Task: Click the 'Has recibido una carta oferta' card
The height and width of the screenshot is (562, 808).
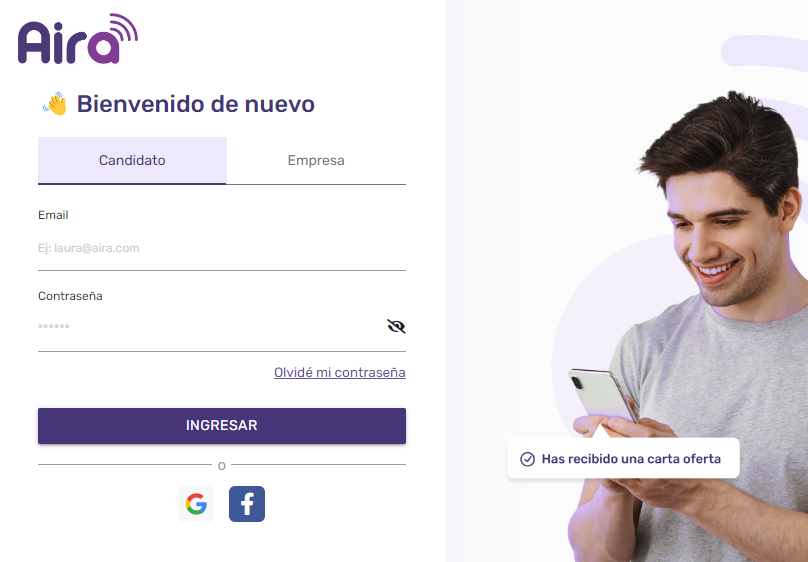Action: (624, 458)
